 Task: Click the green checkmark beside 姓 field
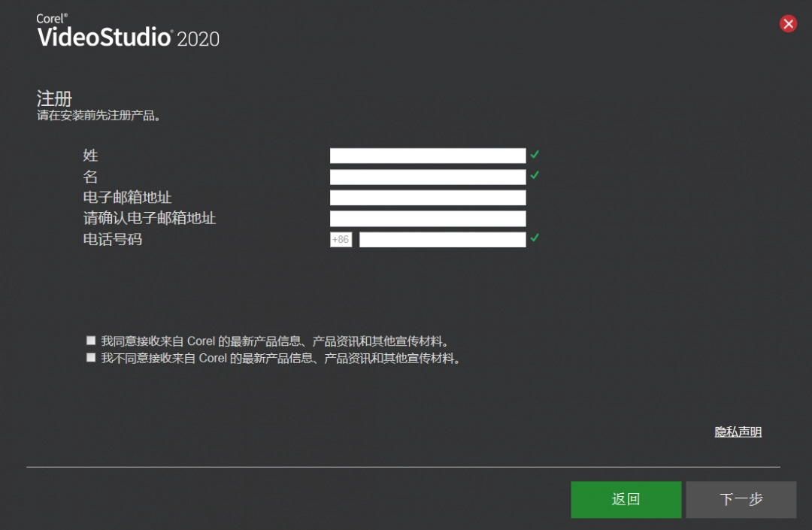535,155
